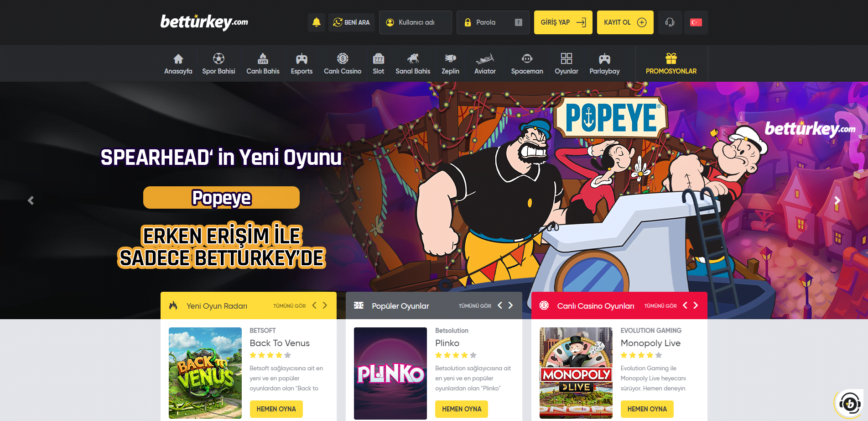Click the star rating under Plinko
Image resolution: width=868 pixels, height=421 pixels.
tap(456, 355)
